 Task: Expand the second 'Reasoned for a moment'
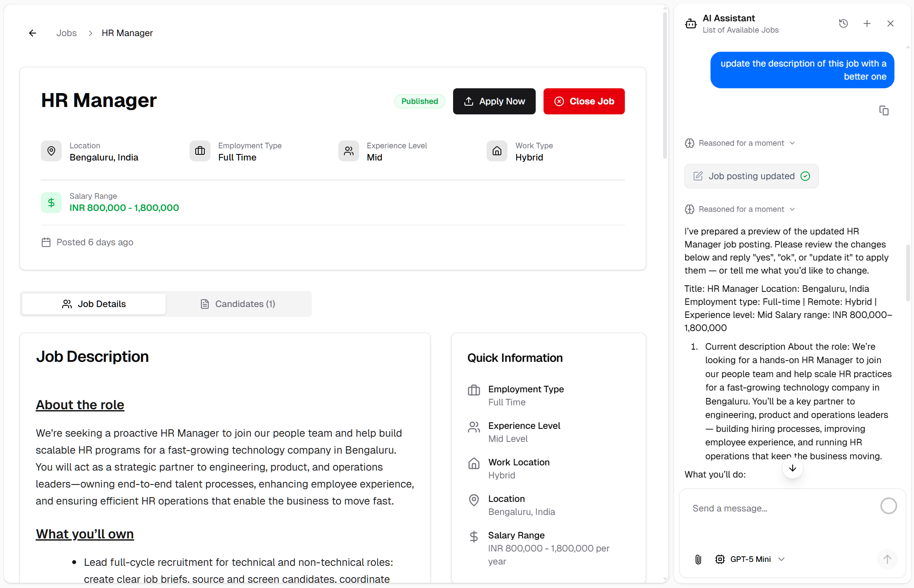pos(741,209)
